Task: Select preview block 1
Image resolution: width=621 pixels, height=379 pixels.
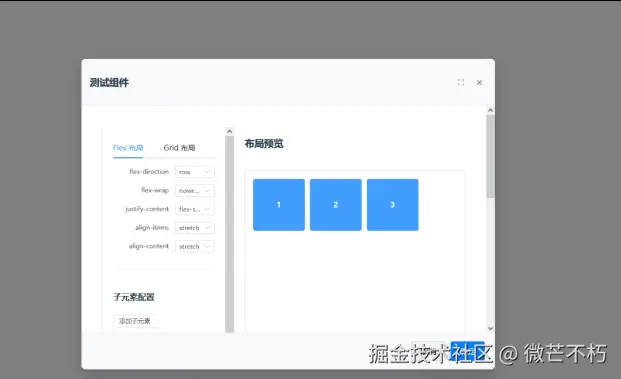Action: coord(279,205)
